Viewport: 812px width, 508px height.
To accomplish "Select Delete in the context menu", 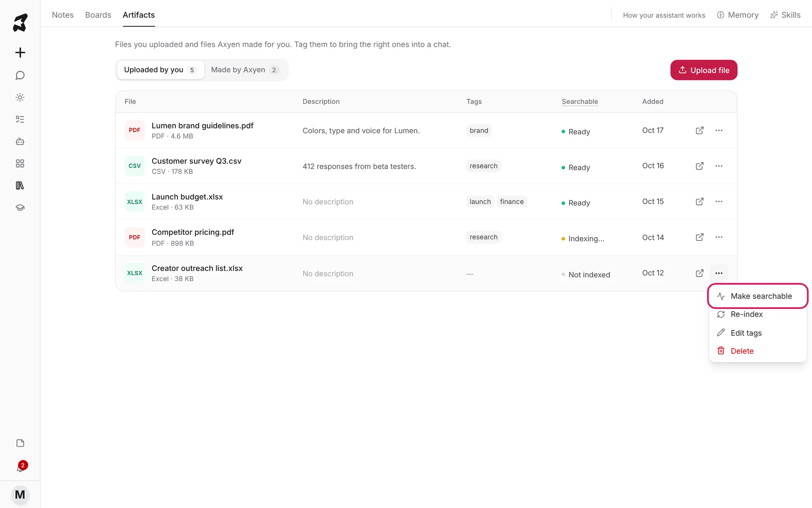I will [x=757, y=351].
